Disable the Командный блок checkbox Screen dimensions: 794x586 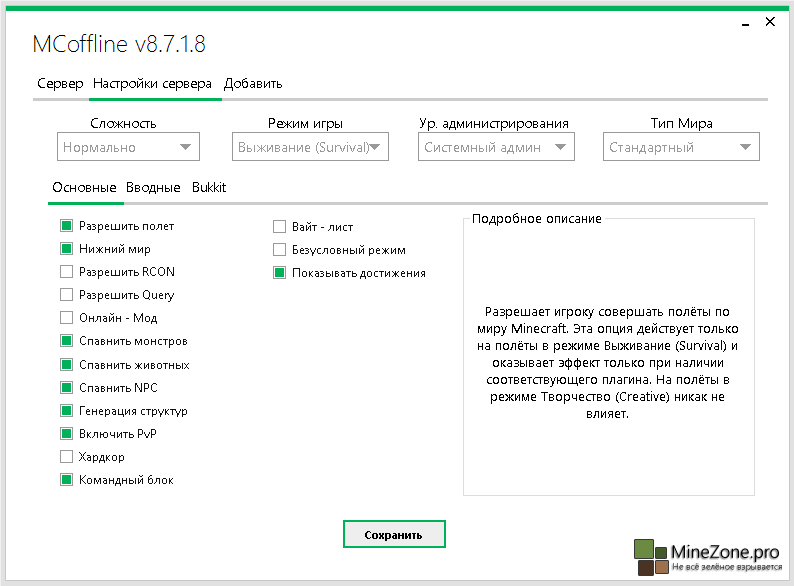coord(67,480)
